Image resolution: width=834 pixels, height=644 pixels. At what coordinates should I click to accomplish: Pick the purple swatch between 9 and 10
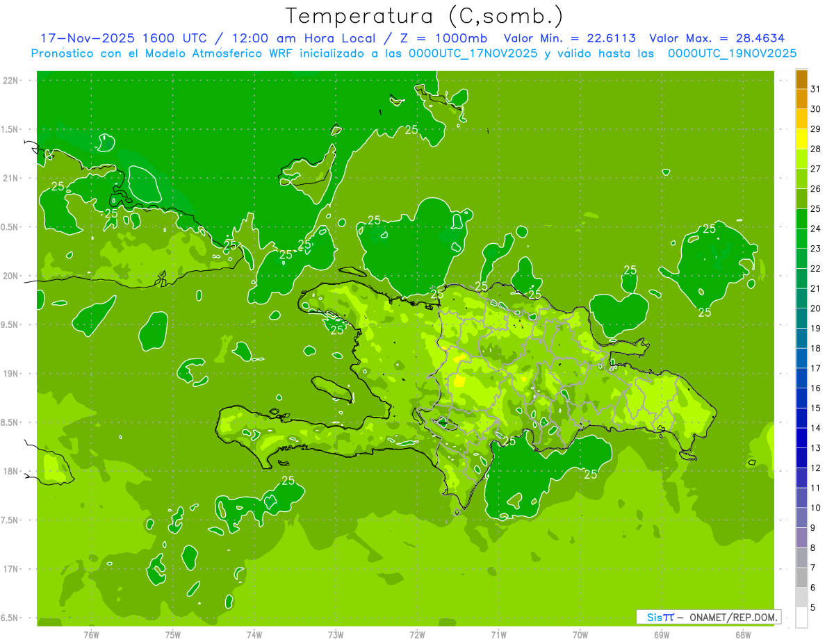(x=802, y=518)
